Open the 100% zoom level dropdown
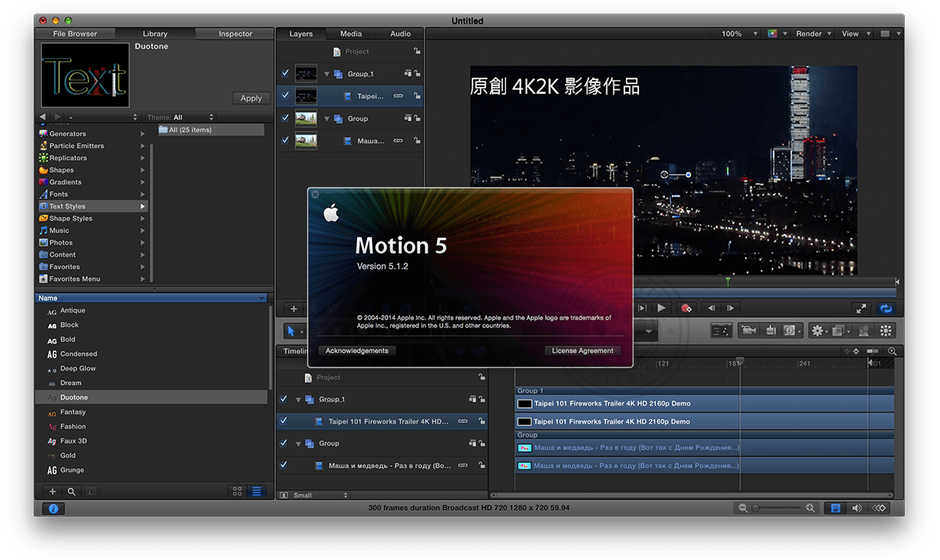The height and width of the screenshot is (560, 940). [x=739, y=34]
